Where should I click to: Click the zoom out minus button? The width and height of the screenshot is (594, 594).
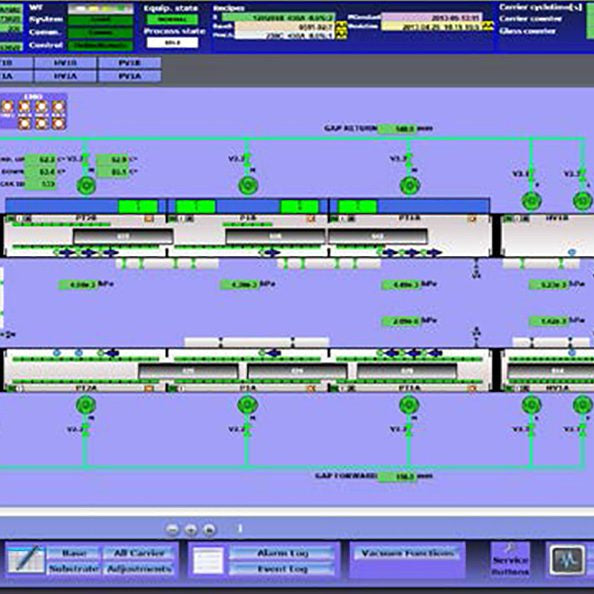point(172,529)
